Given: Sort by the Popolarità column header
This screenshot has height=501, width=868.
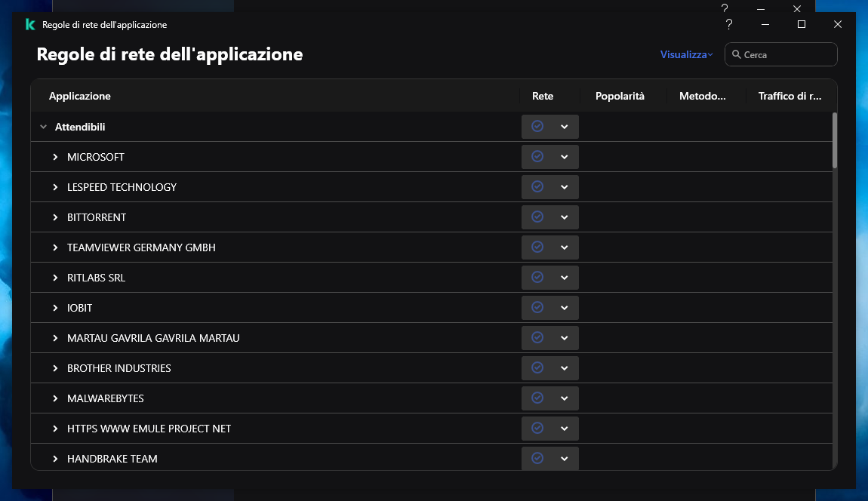Looking at the screenshot, I should (620, 96).
